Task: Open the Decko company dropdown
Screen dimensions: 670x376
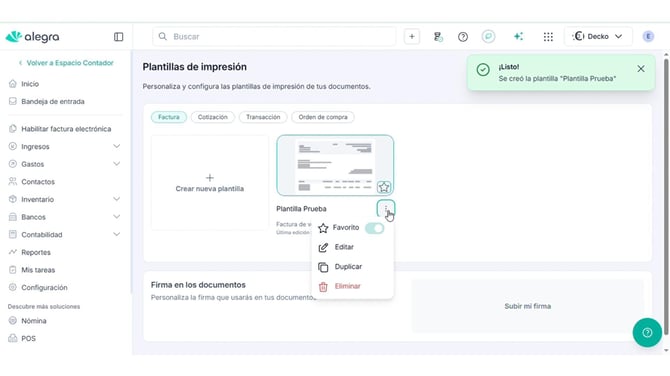Action: (597, 37)
